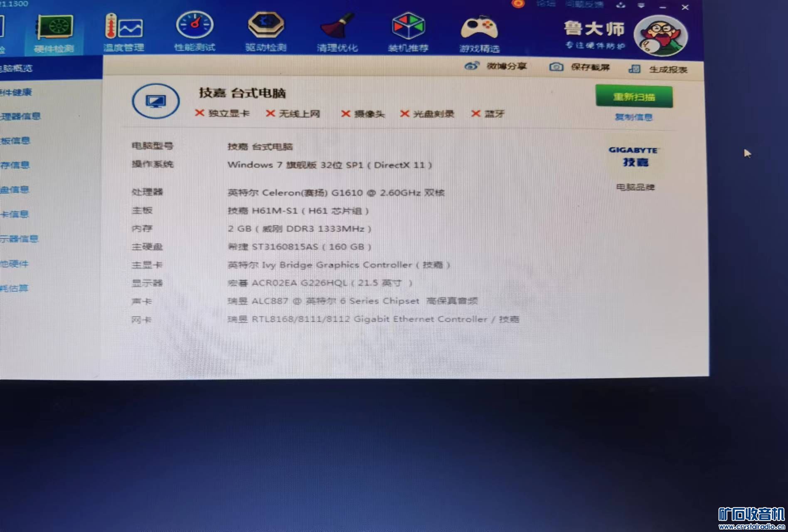Click the 处理器 row label
Image resolution: width=788 pixels, height=532 pixels.
click(x=147, y=192)
